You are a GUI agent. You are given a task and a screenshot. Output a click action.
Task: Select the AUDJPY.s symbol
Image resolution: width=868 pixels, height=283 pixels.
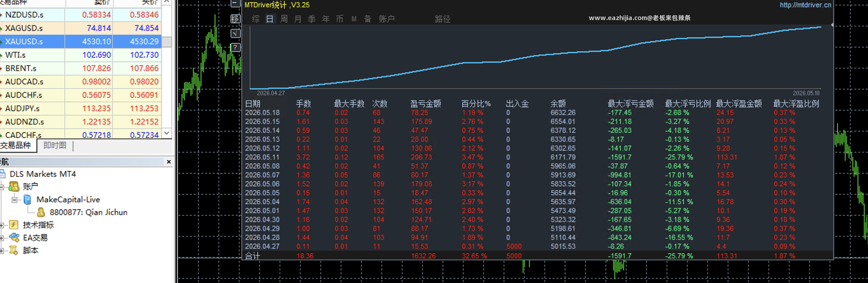[x=22, y=108]
